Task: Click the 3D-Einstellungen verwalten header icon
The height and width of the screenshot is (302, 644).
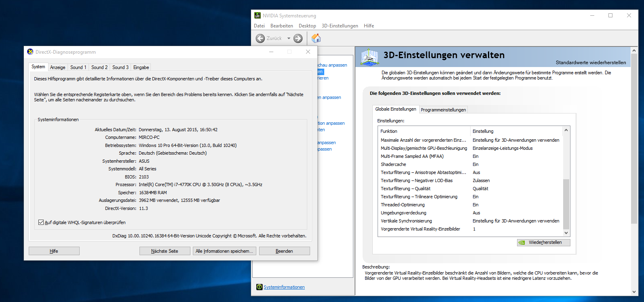Action: [370, 57]
